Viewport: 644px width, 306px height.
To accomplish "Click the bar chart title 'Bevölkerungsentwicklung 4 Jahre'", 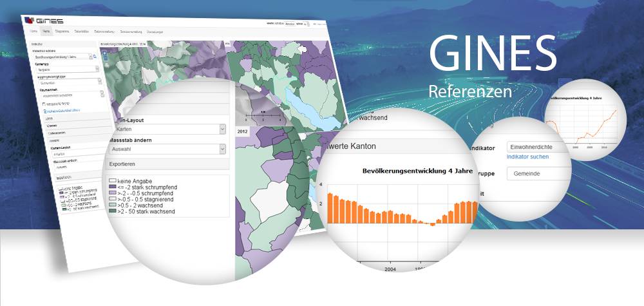I will pos(417,171).
